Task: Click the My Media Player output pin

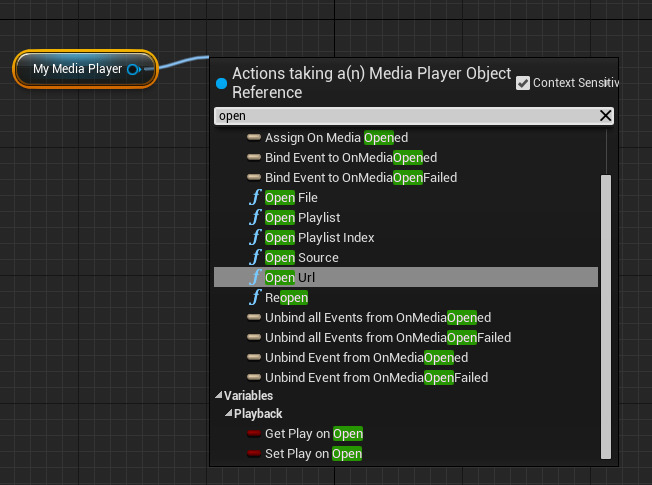Action: click(134, 69)
